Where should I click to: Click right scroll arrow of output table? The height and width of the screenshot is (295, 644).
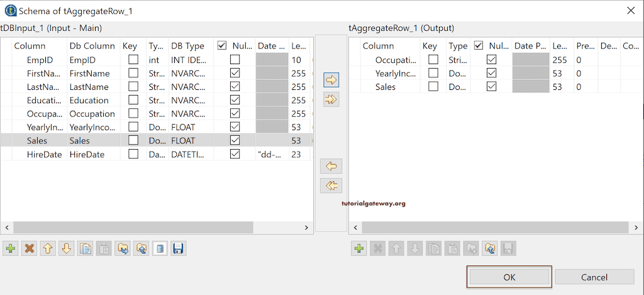(636, 227)
